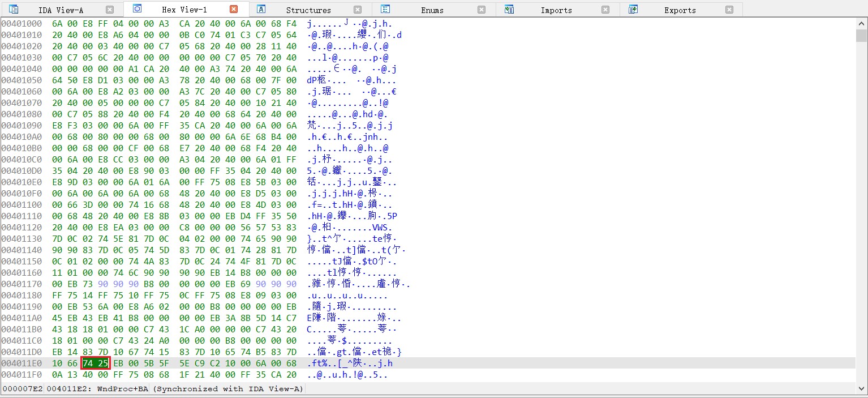The width and height of the screenshot is (868, 398).
Task: Close the IDA View-A tab
Action: pyautogui.click(x=110, y=10)
